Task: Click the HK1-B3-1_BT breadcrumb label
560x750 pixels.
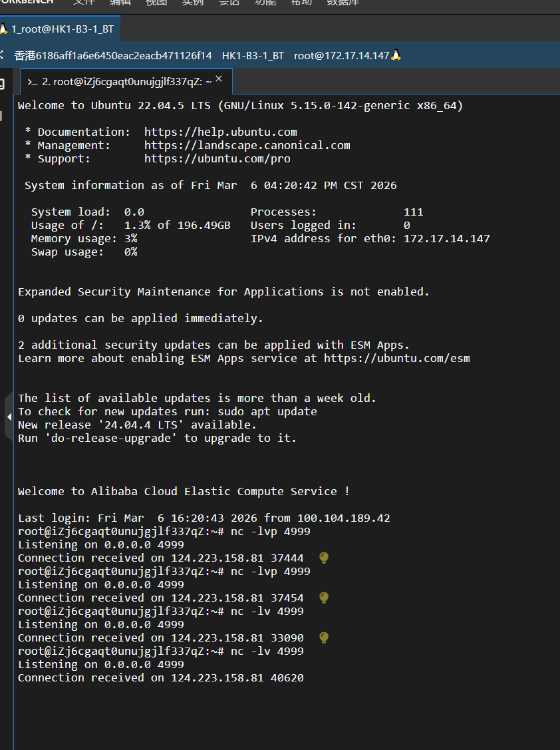Action: [253, 55]
